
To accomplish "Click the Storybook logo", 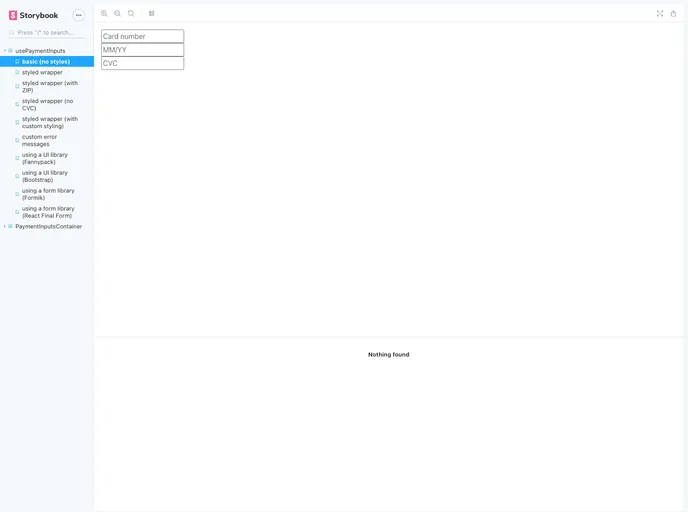I will [33, 15].
